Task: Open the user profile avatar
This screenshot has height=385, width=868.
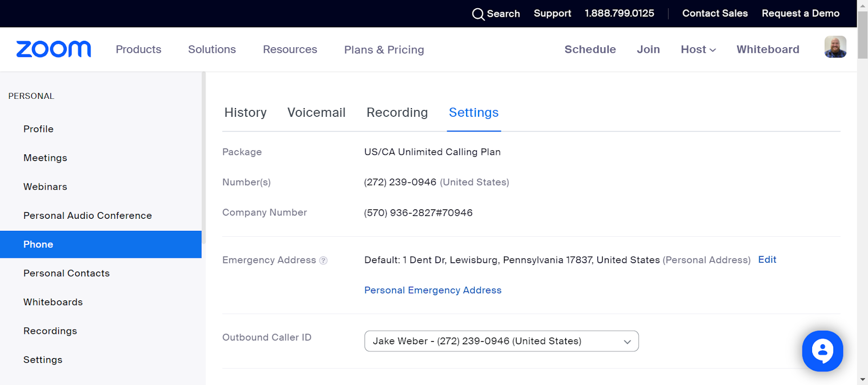Action: pyautogui.click(x=835, y=47)
